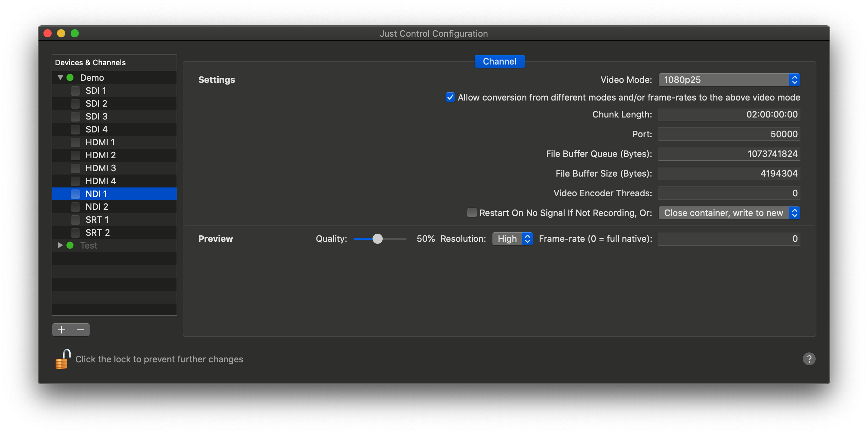The image size is (868, 434).
Task: Click the 50% quality value text
Action: point(426,239)
